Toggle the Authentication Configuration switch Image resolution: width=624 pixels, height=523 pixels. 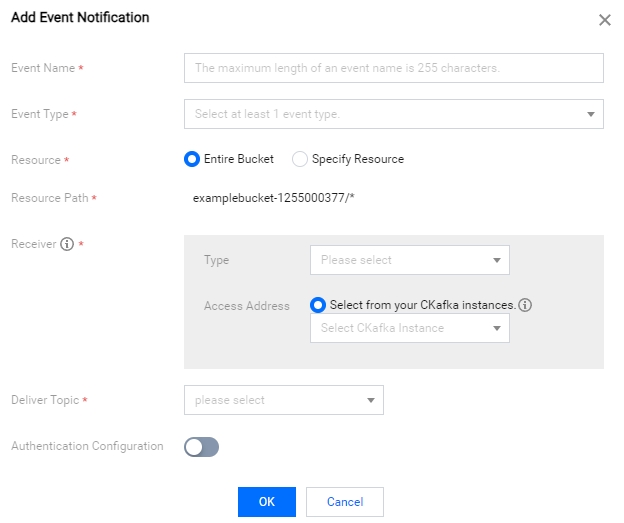201,447
